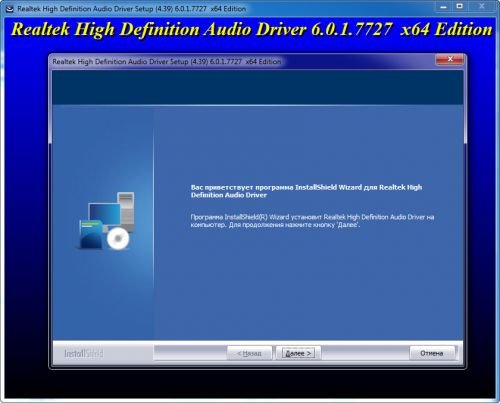This screenshot has height=403, width=500.
Task: Maximize the outer Realtek setup window
Action: pos(460,6)
